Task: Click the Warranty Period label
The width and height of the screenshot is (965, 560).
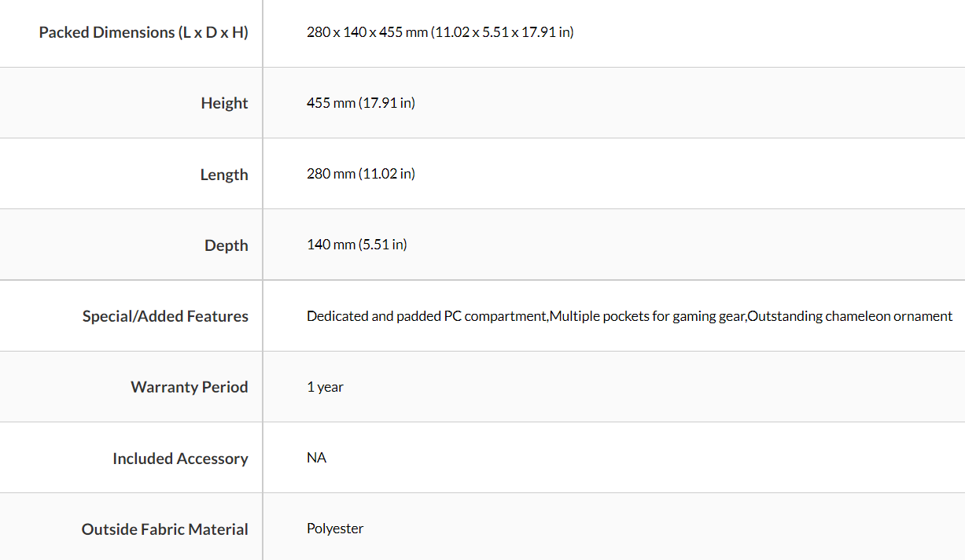Action: coord(189,387)
